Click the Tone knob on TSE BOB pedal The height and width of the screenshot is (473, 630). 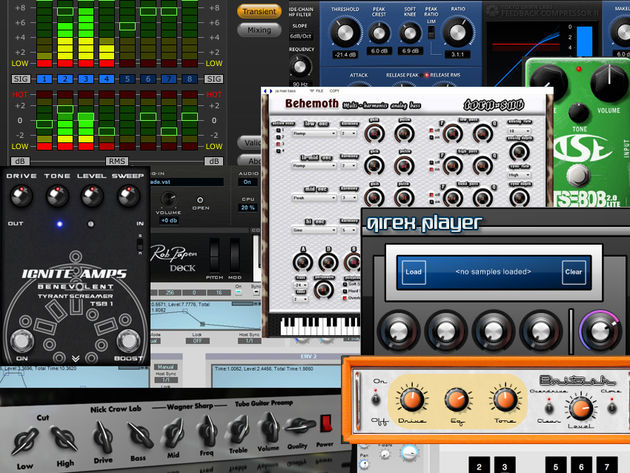[579, 113]
